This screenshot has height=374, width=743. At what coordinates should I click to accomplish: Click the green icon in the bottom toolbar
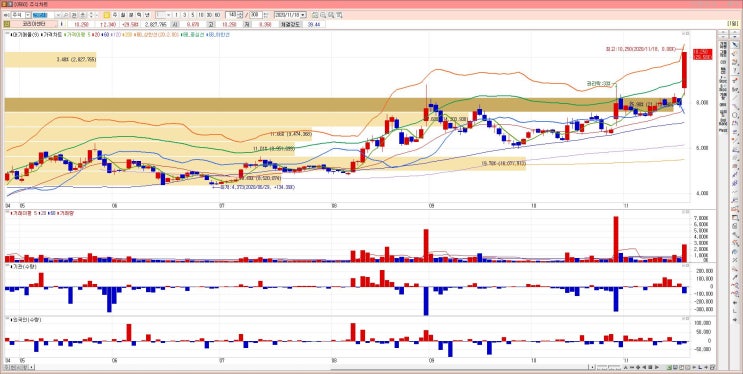point(669,367)
